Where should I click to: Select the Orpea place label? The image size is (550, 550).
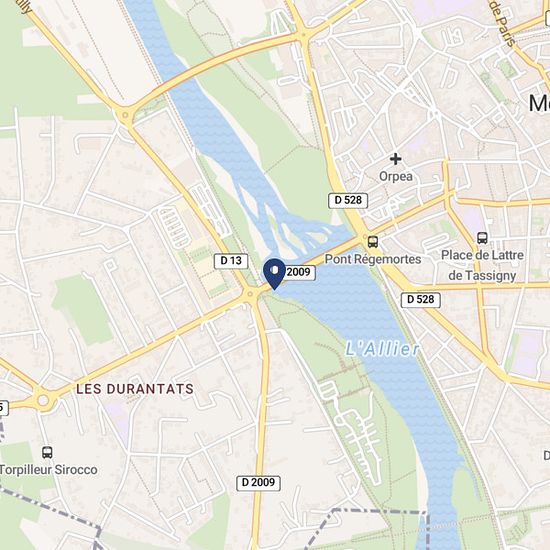click(x=396, y=176)
